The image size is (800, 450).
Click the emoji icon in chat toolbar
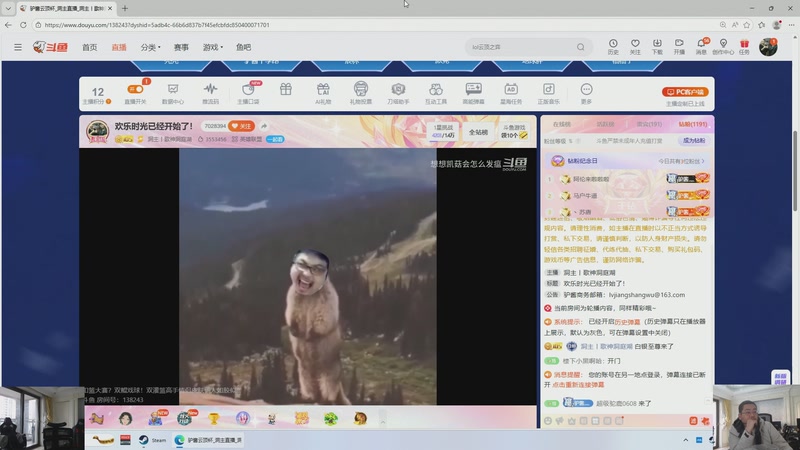(548, 421)
